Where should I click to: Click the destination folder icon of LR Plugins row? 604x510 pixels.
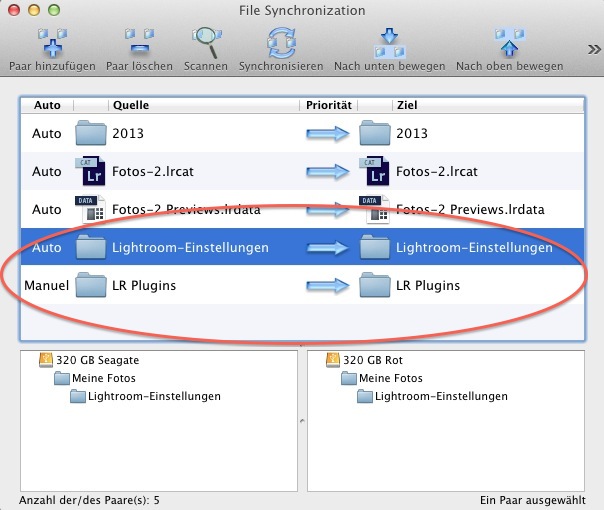(375, 285)
